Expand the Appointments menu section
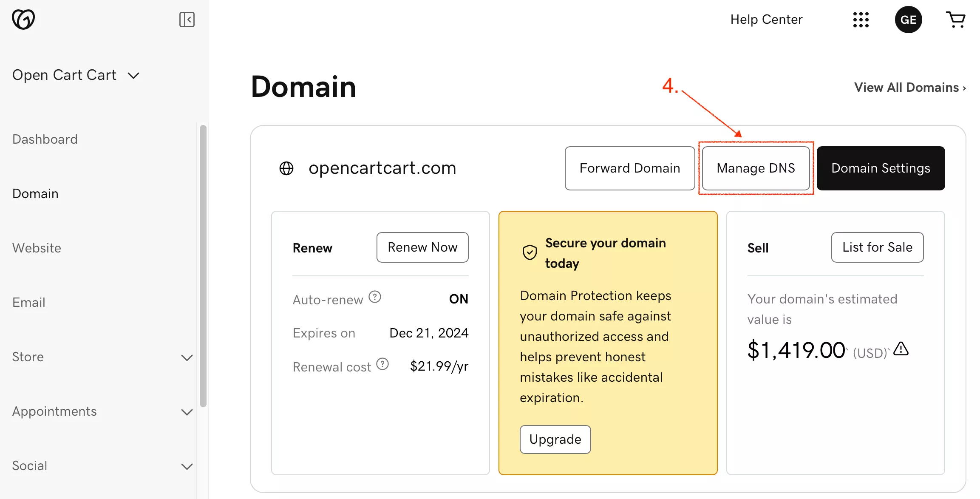This screenshot has width=980, height=499. click(187, 412)
